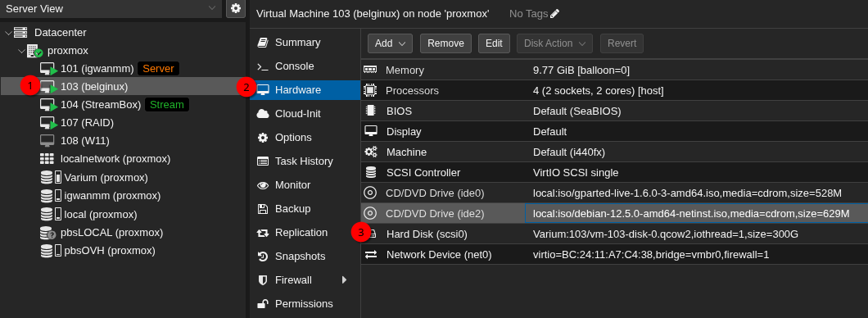Image resolution: width=868 pixels, height=318 pixels.
Task: Click the Network Device arrows icon
Action: [x=370, y=254]
